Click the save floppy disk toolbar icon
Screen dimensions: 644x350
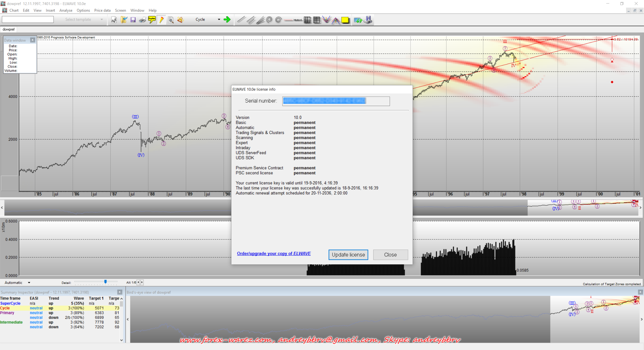tap(133, 20)
